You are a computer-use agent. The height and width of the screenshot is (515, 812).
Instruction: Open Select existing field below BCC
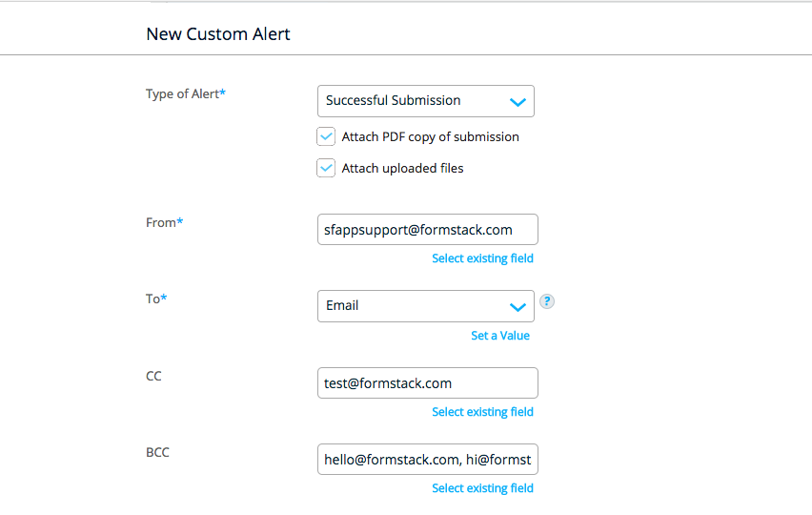[482, 488]
